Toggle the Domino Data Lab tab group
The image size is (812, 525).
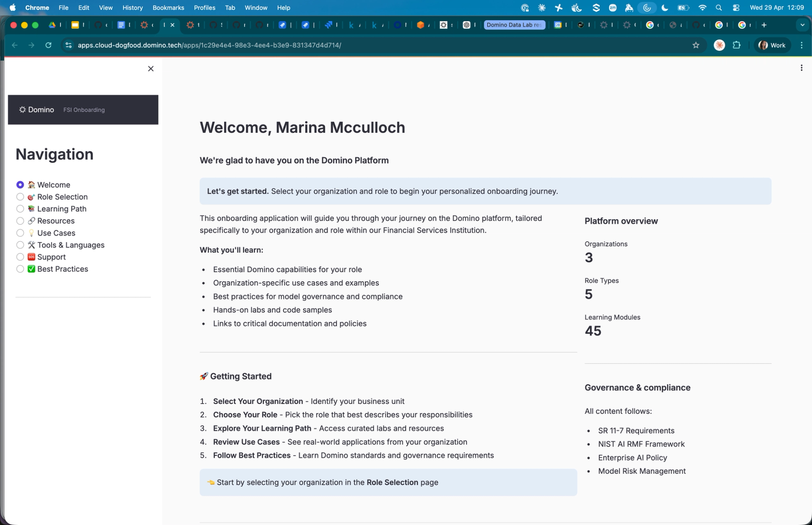click(514, 25)
